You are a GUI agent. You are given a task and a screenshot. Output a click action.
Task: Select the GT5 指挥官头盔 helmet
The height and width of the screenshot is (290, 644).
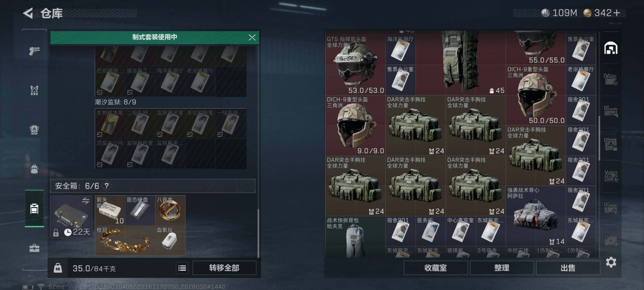point(355,65)
